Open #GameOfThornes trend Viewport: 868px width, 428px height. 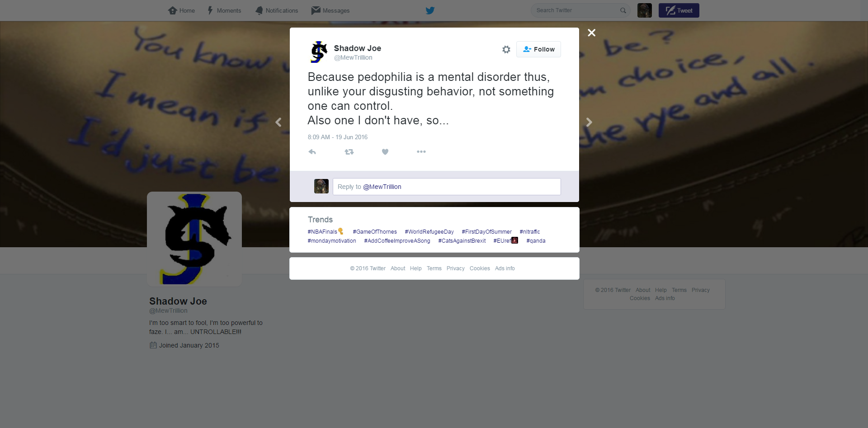[x=375, y=232]
